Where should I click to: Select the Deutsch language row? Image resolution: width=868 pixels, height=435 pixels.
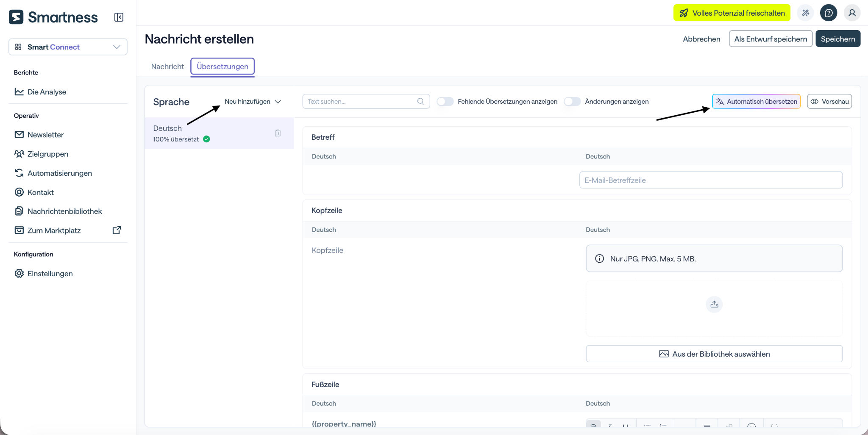(x=219, y=133)
